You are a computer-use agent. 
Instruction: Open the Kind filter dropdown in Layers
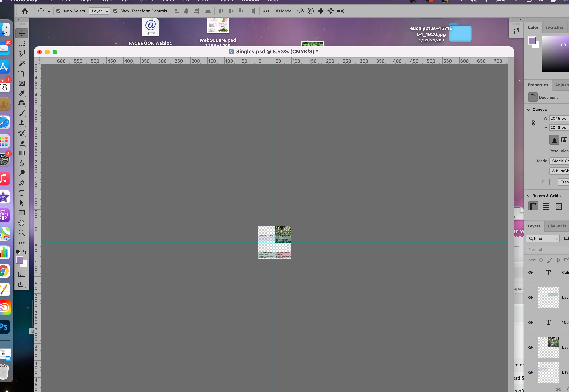pyautogui.click(x=543, y=239)
